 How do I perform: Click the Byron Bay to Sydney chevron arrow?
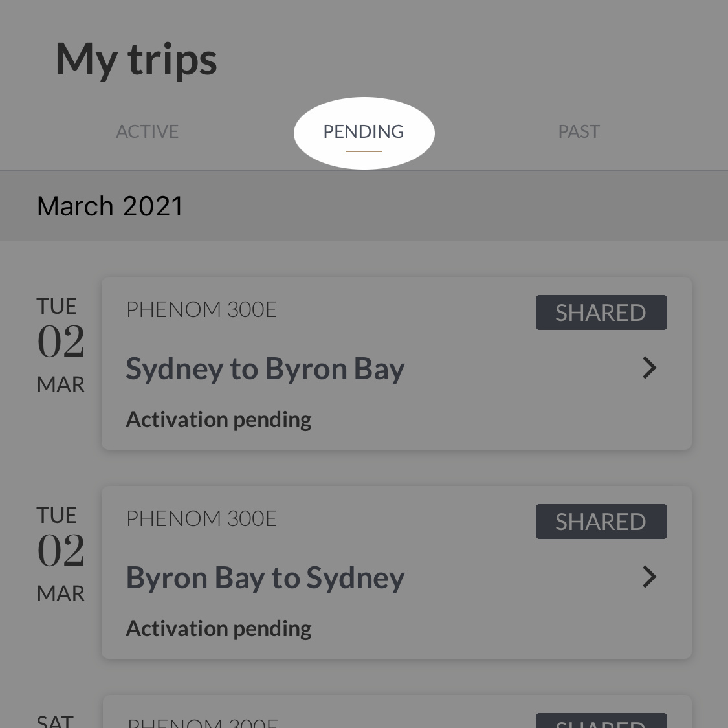649,577
